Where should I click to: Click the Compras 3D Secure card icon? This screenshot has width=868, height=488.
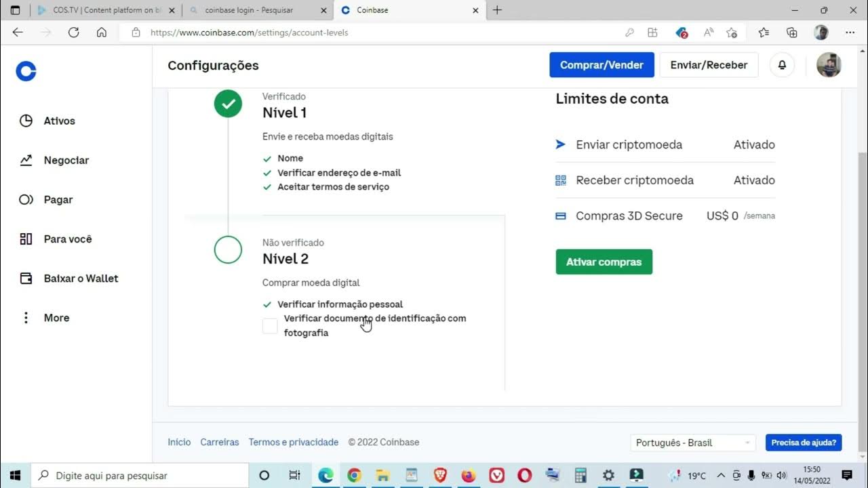pyautogui.click(x=560, y=216)
